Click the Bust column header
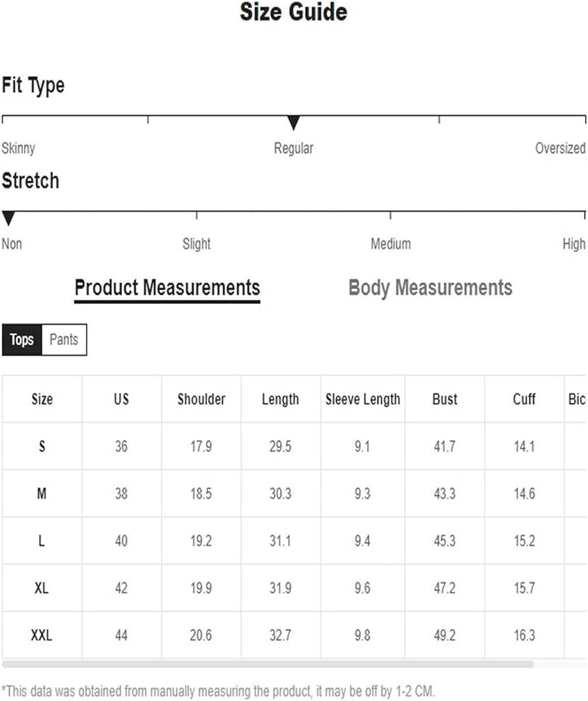The image size is (588, 701). click(445, 400)
